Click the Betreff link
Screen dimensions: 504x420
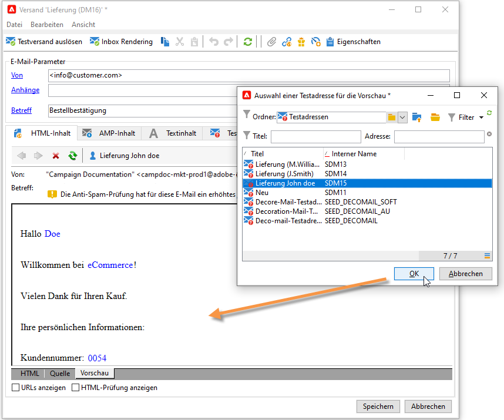pos(22,110)
